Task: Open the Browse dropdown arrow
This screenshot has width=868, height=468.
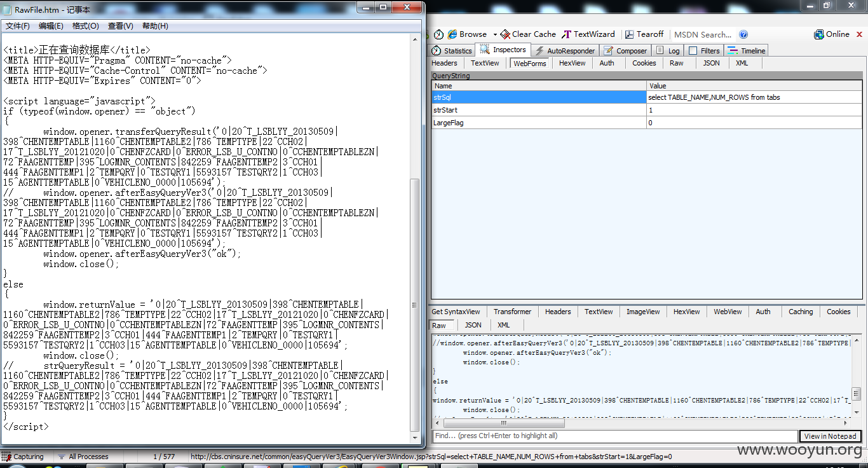Action: [x=495, y=34]
